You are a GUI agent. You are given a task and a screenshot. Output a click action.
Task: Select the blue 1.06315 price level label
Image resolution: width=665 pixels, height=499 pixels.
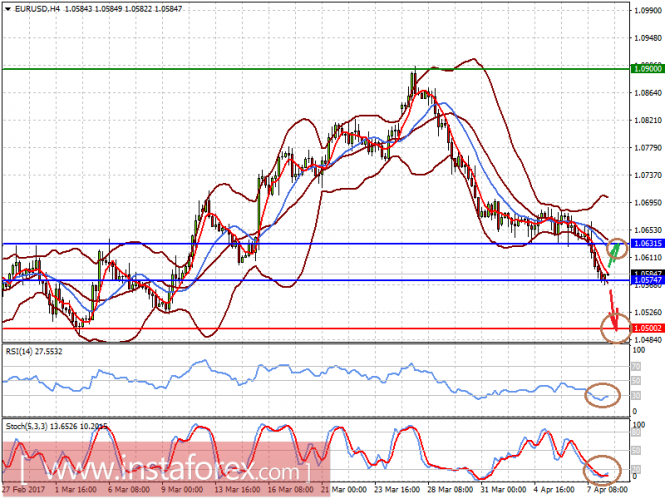647,243
